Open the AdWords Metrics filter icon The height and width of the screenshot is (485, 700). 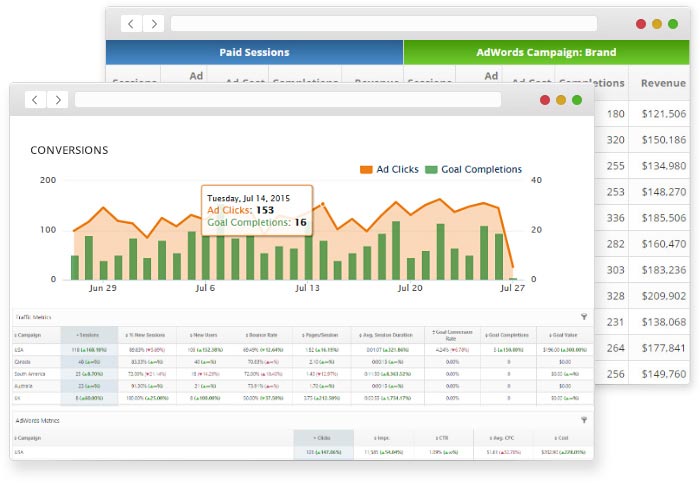click(x=583, y=421)
